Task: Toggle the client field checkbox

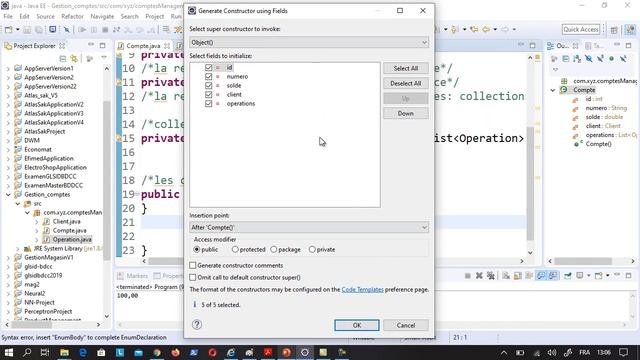Action: tap(209, 94)
